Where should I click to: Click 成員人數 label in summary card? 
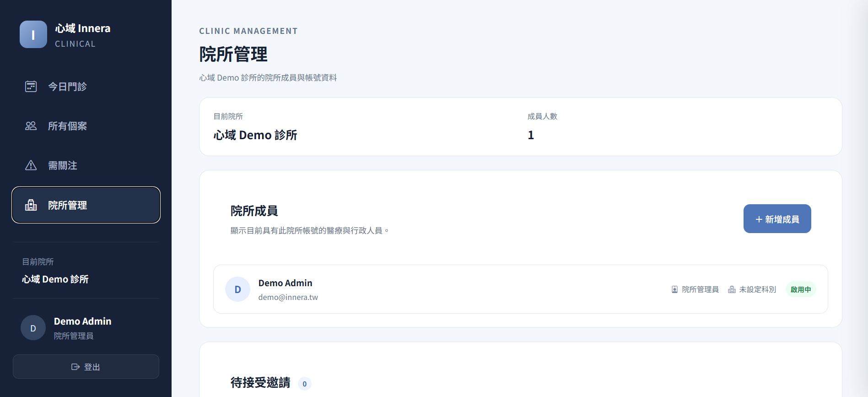(x=543, y=116)
